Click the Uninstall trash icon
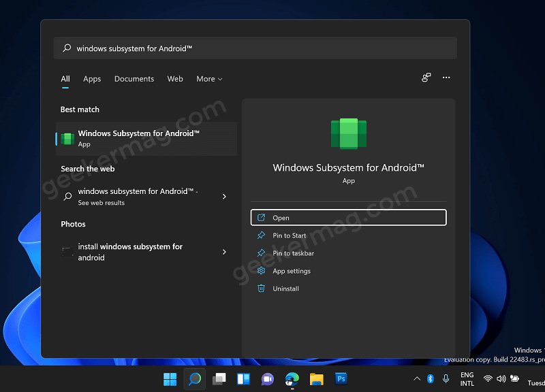Screen dimensions: 545x392 (261, 289)
